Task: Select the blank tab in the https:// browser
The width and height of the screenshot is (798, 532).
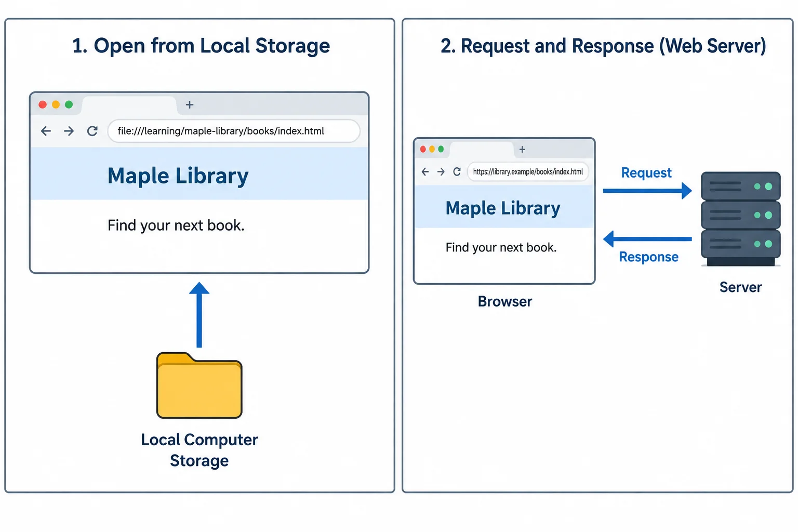Action: click(x=482, y=150)
